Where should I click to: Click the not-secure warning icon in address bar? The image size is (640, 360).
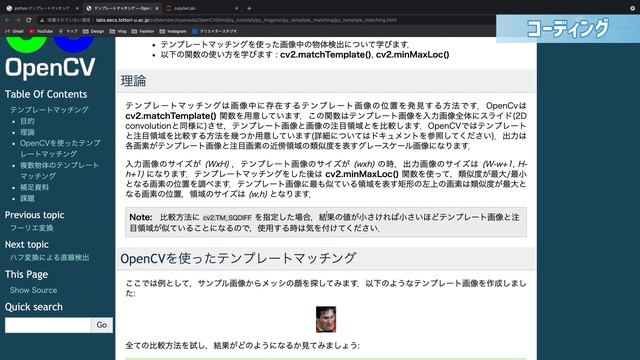42,20
